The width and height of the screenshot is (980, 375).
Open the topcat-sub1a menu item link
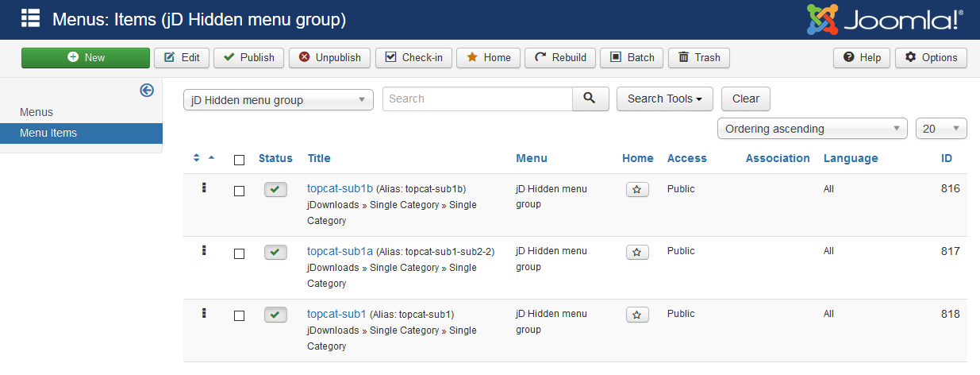(340, 251)
